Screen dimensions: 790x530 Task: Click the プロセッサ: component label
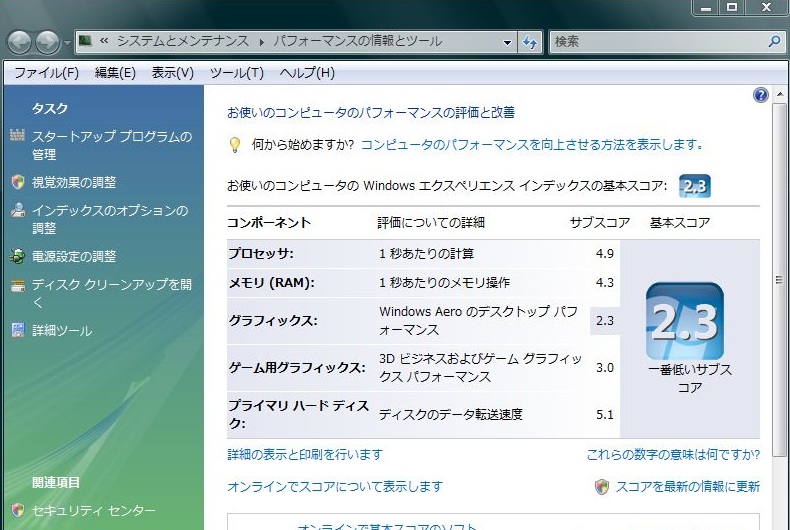(260, 253)
